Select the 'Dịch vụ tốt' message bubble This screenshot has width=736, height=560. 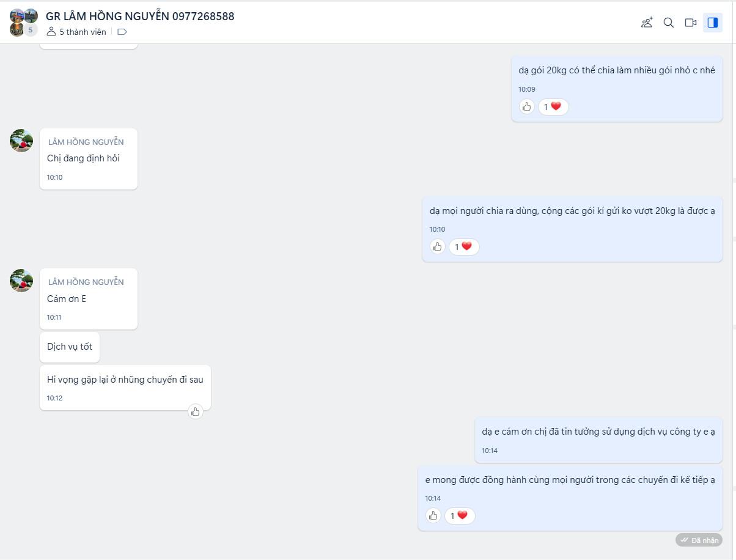click(70, 347)
